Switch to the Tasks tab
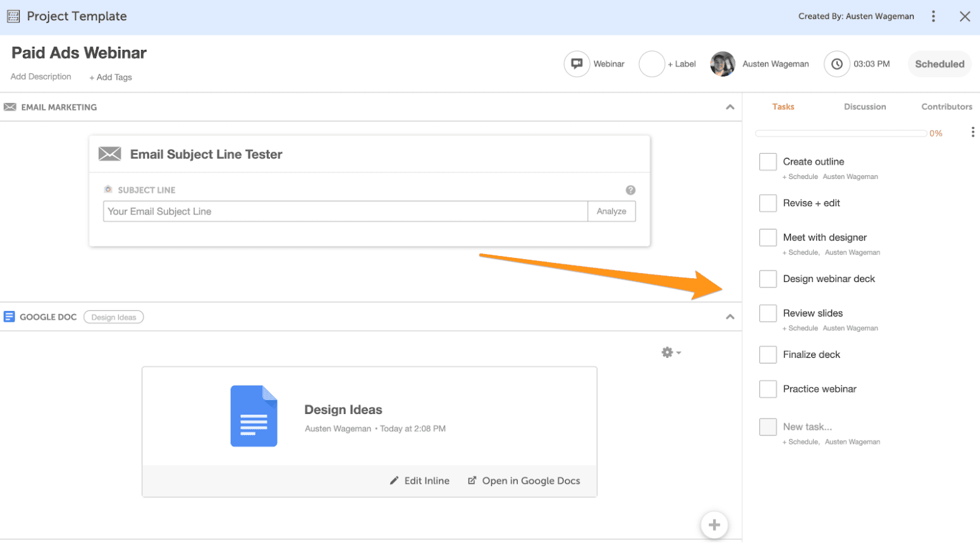980x555 pixels. [x=783, y=107]
